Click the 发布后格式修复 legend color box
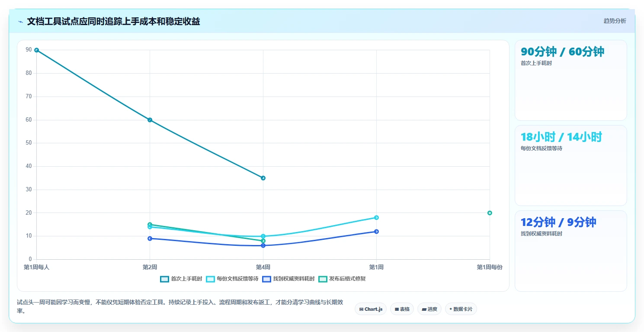This screenshot has width=644, height=332. tap(323, 279)
